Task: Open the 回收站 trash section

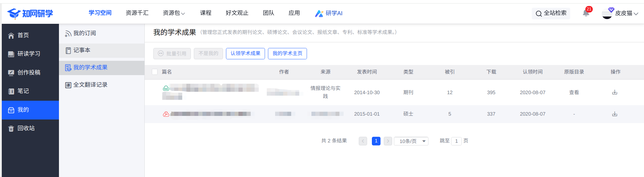Action: pos(26,128)
